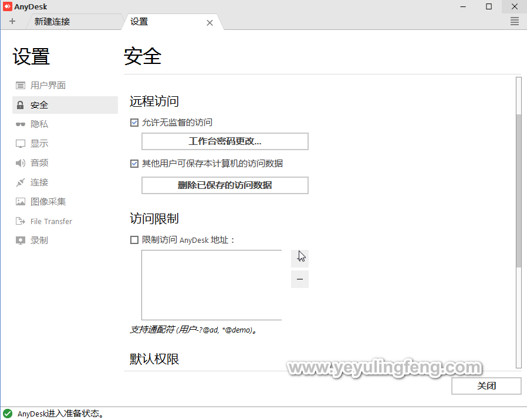Click the 访问限制 section heading
Viewport: 527px width, 420px height.
(154, 219)
